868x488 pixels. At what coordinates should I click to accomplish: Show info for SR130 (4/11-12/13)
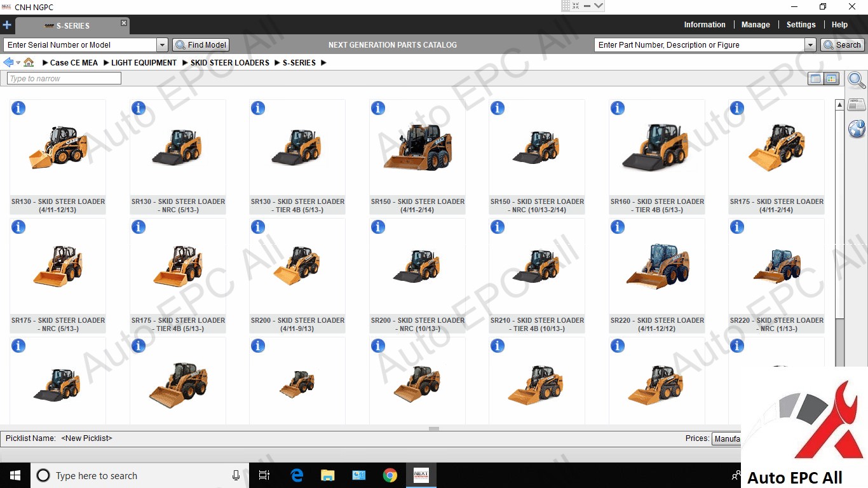point(18,108)
